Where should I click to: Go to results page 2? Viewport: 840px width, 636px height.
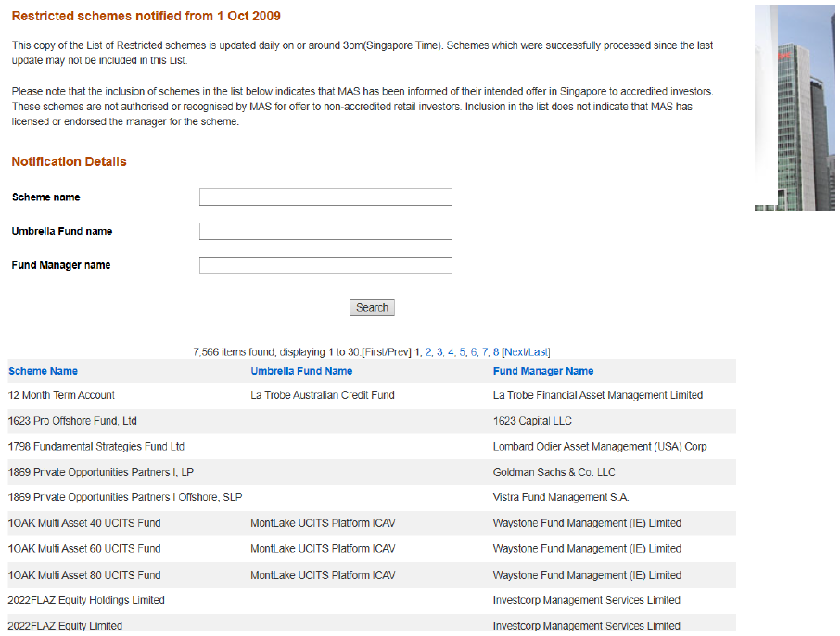428,352
